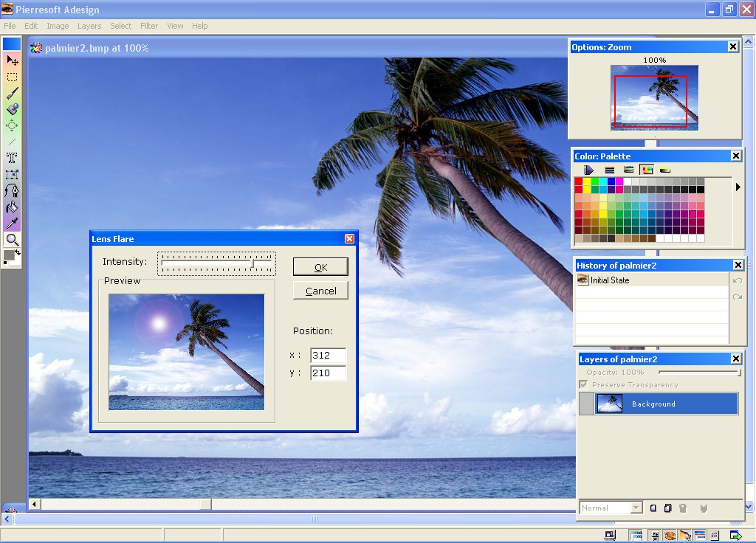Click new layer icon in Layers panel
Screen dimensions: 756x543
pyautogui.click(x=653, y=508)
